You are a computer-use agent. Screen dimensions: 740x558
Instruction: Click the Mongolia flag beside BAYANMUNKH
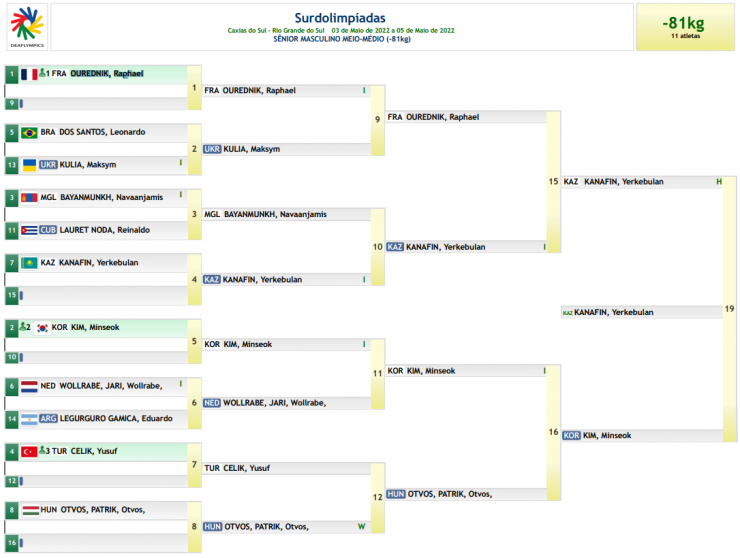29,198
